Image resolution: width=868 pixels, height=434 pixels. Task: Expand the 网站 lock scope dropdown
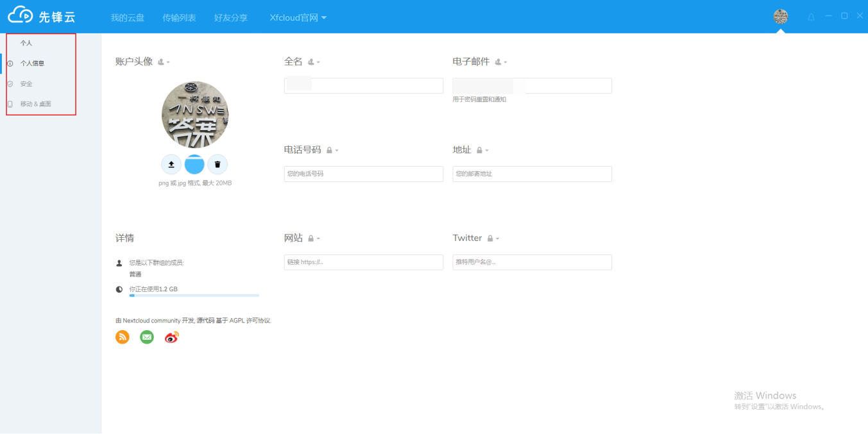(x=314, y=238)
